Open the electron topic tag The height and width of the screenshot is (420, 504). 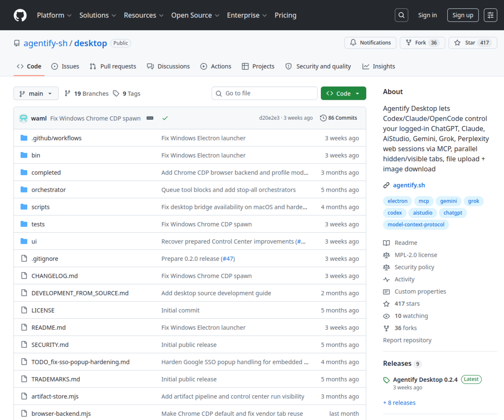397,201
